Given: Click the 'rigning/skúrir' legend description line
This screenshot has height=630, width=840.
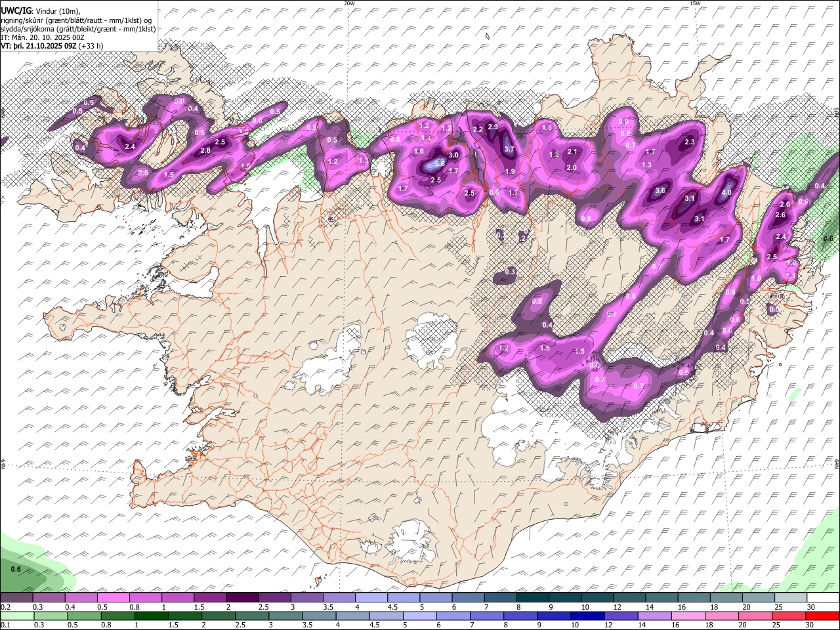Looking at the screenshot, I should tap(77, 20).
